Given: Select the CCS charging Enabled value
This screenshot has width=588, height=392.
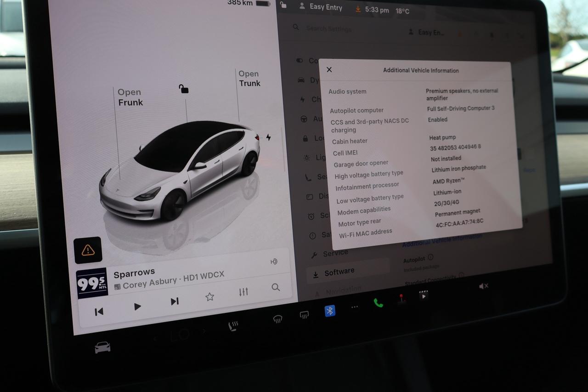Looking at the screenshot, I should point(437,119).
